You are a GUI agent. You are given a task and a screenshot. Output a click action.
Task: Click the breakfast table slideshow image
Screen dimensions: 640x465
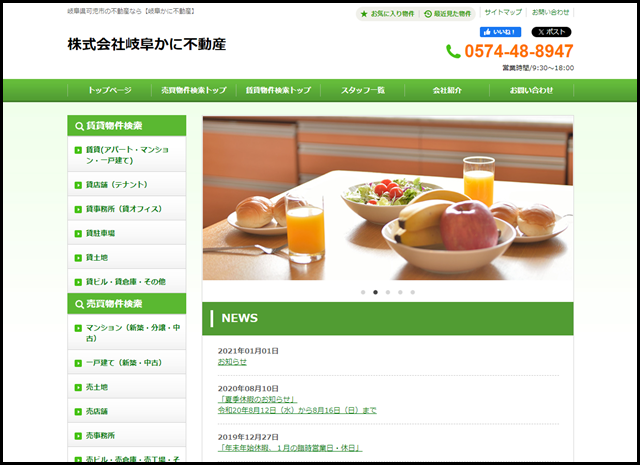tap(388, 198)
